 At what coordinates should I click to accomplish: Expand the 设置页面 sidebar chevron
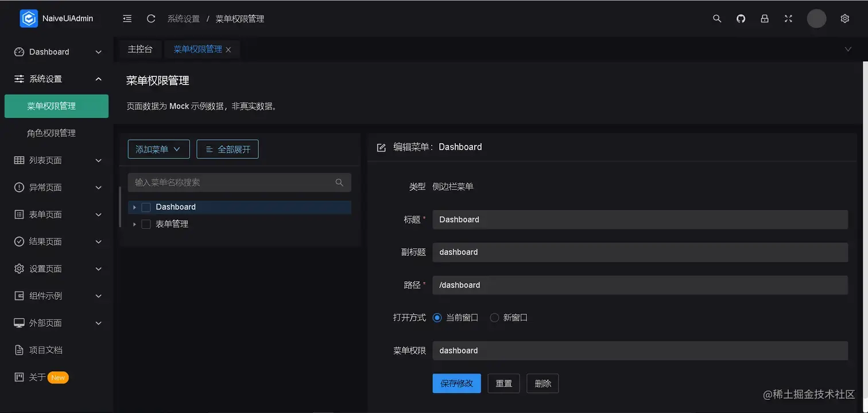98,269
